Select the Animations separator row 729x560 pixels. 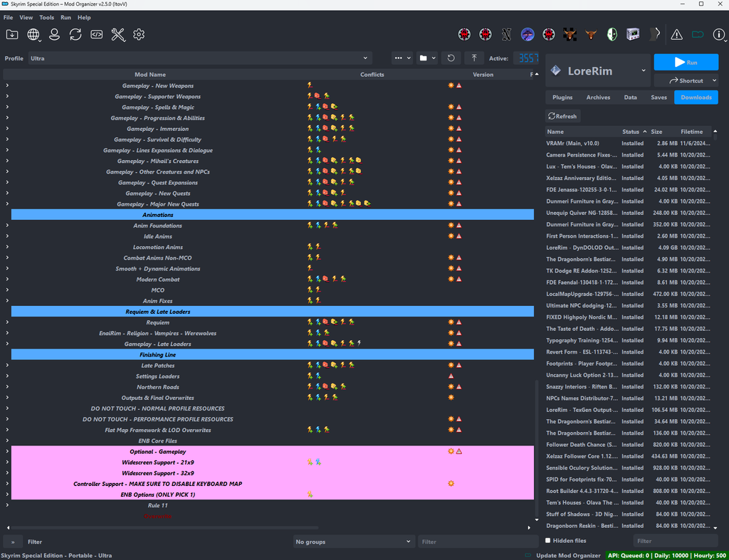pos(273,215)
